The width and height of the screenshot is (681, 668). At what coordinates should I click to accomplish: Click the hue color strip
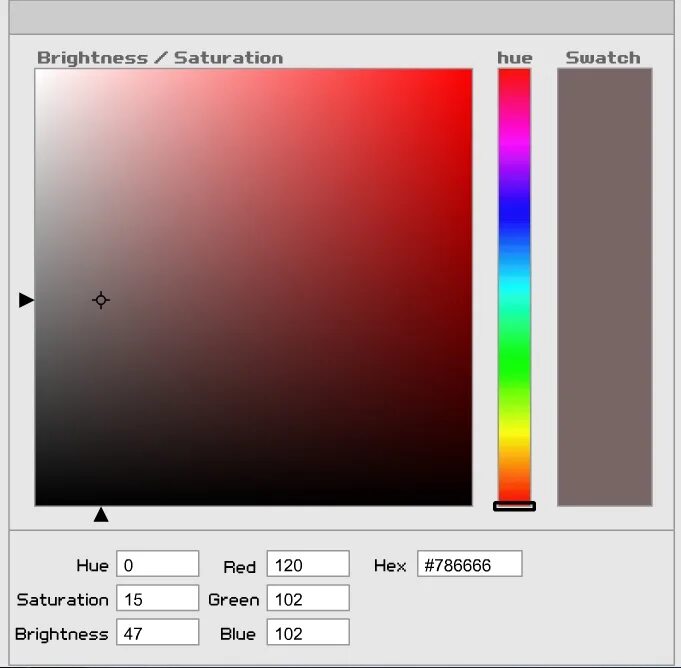(x=514, y=285)
